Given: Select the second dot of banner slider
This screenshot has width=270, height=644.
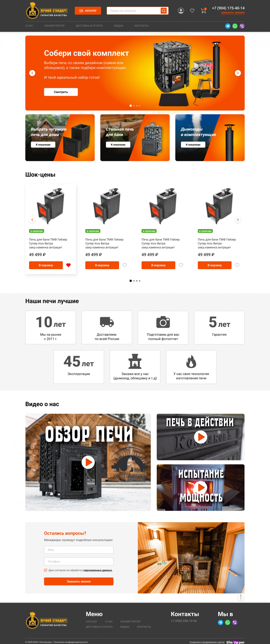Looking at the screenshot, I should pos(134,106).
